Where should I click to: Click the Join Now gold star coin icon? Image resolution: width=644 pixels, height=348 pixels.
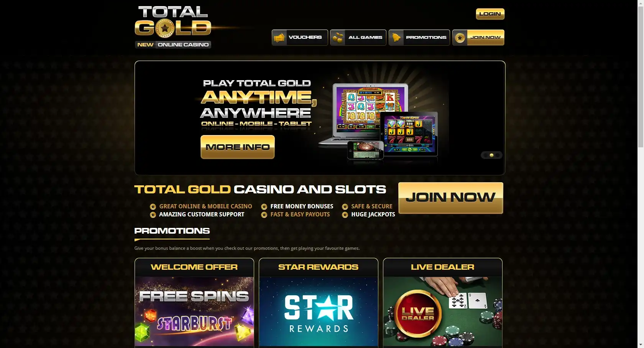click(460, 38)
